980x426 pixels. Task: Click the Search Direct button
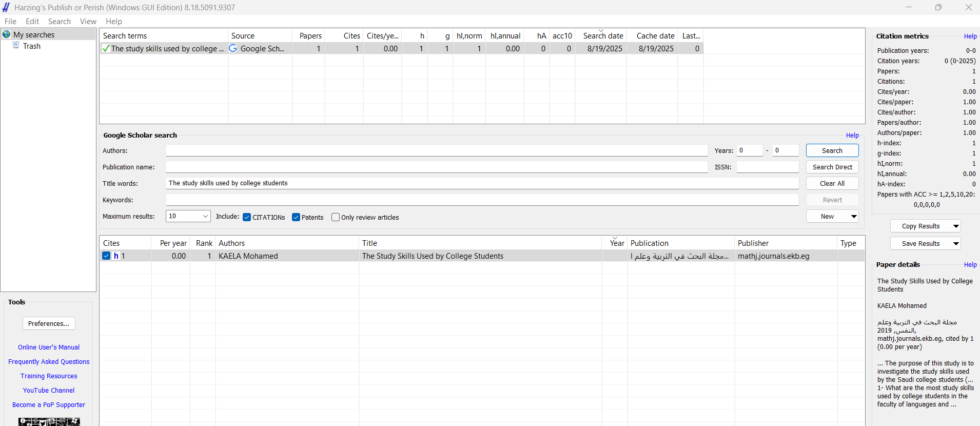click(832, 167)
